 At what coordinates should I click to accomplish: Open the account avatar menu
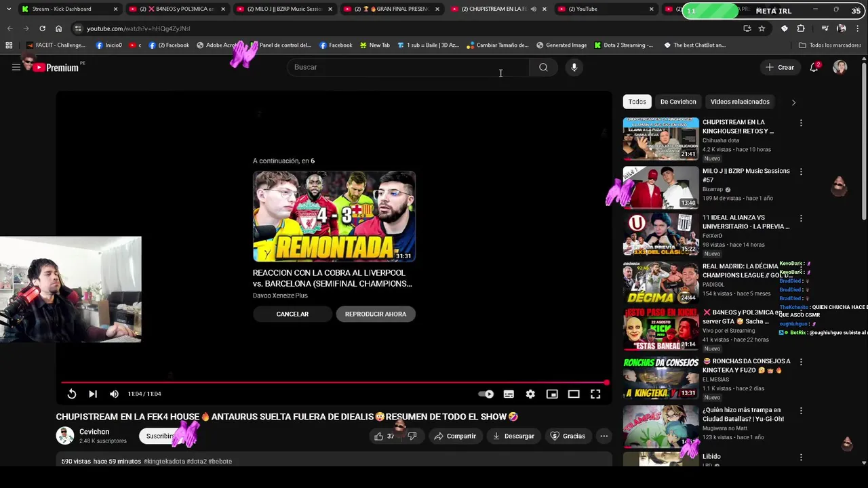840,67
